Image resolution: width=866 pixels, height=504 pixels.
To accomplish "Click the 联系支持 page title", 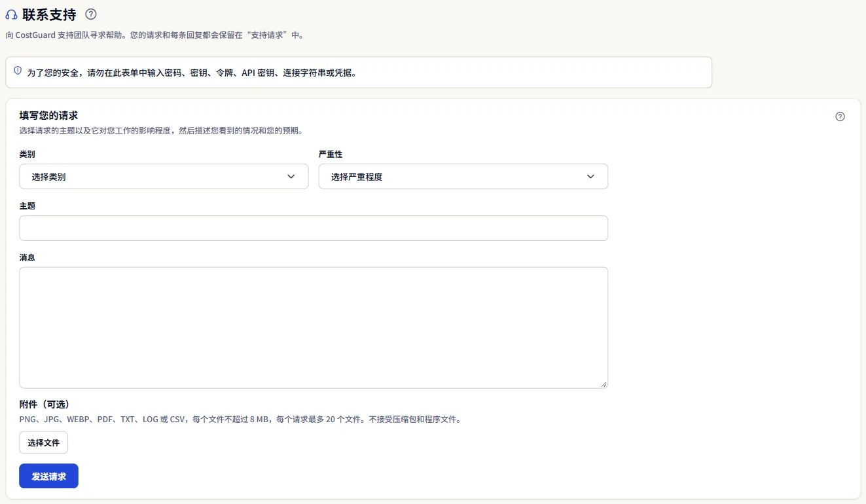I will pyautogui.click(x=49, y=14).
